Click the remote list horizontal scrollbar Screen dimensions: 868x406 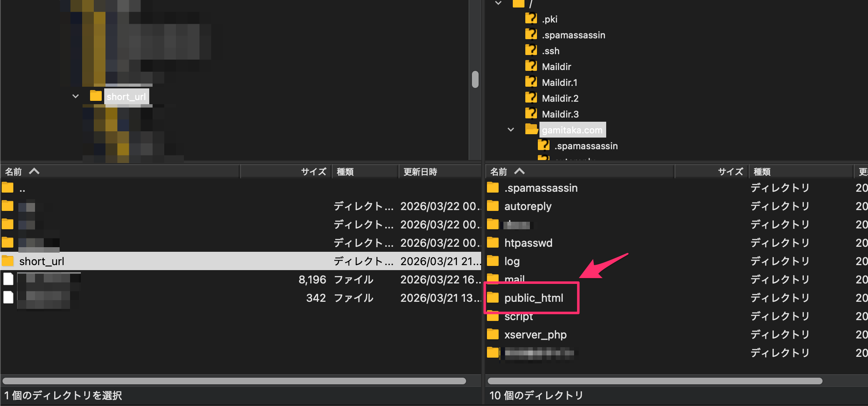pyautogui.click(x=655, y=381)
